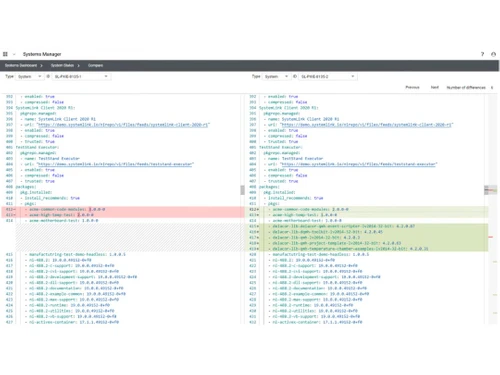Open left pane systemlink-client-2020-r1 feed URL

(x=123, y=125)
